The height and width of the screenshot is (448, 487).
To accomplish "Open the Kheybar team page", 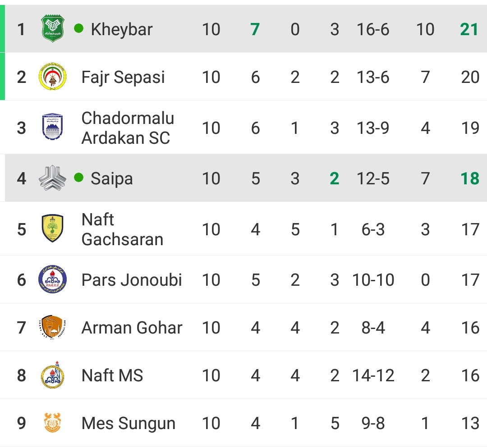I will click(x=122, y=29).
